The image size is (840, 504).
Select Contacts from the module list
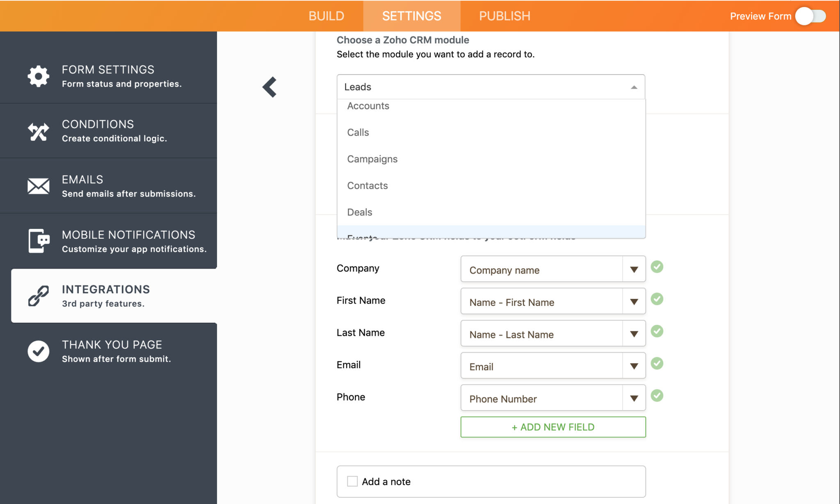[x=367, y=185]
